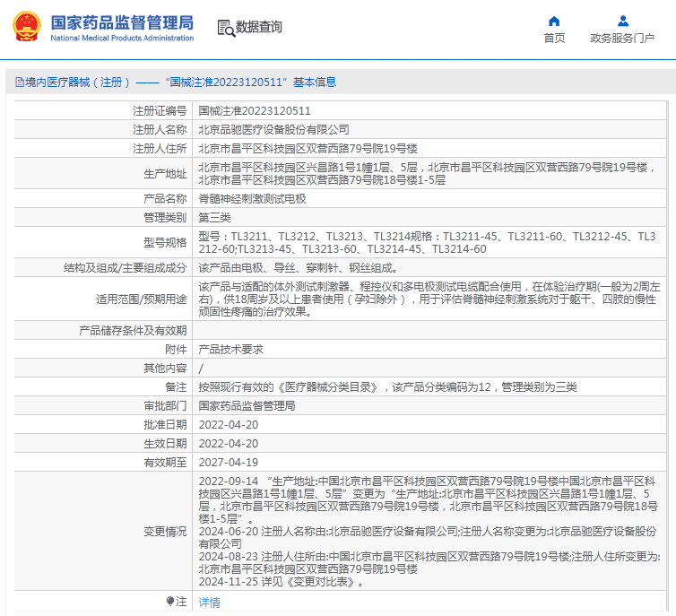Viewport: 676px width, 616px height.
Task: Click the 数据查询 header text
Action: [258, 27]
